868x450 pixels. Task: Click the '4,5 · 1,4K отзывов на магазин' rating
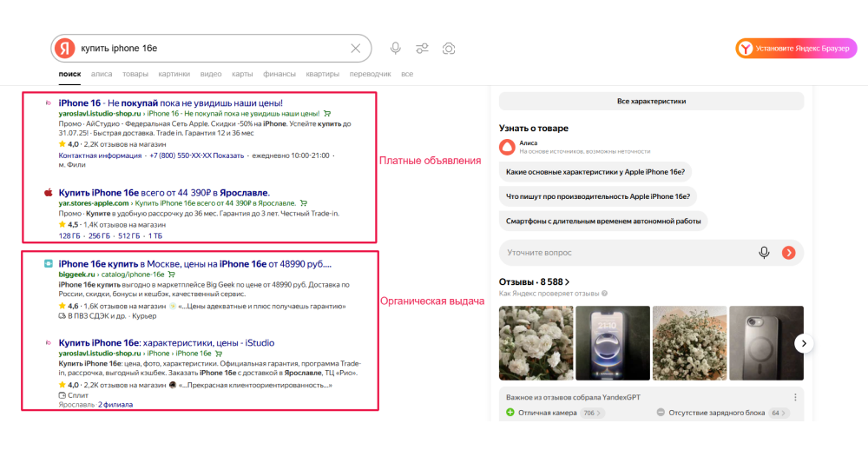click(x=112, y=225)
